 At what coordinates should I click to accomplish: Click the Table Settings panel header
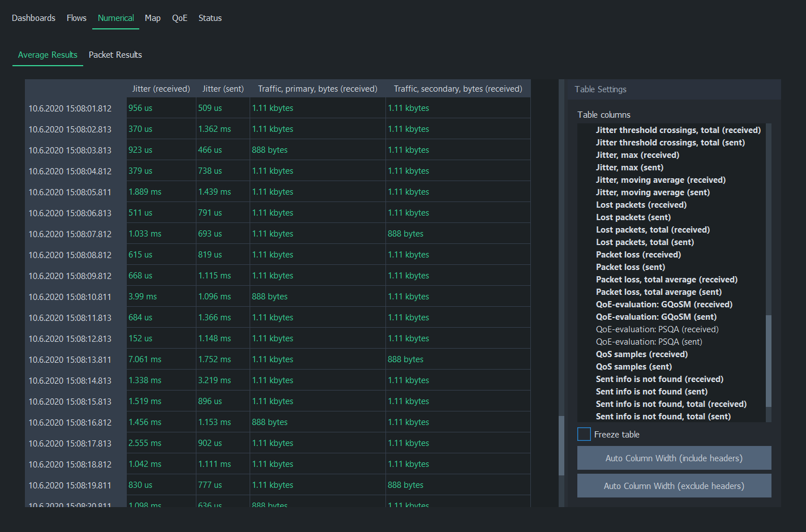[674, 89]
